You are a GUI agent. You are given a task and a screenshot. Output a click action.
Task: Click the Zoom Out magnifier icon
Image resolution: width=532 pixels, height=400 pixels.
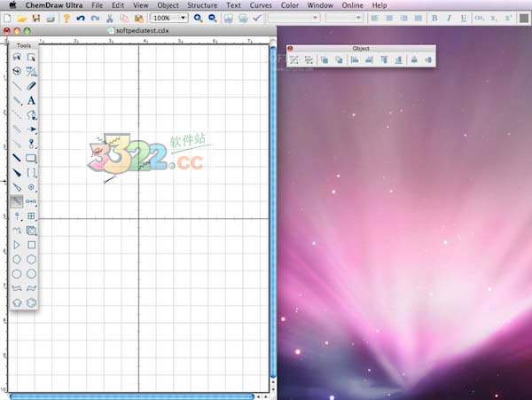pos(213,18)
